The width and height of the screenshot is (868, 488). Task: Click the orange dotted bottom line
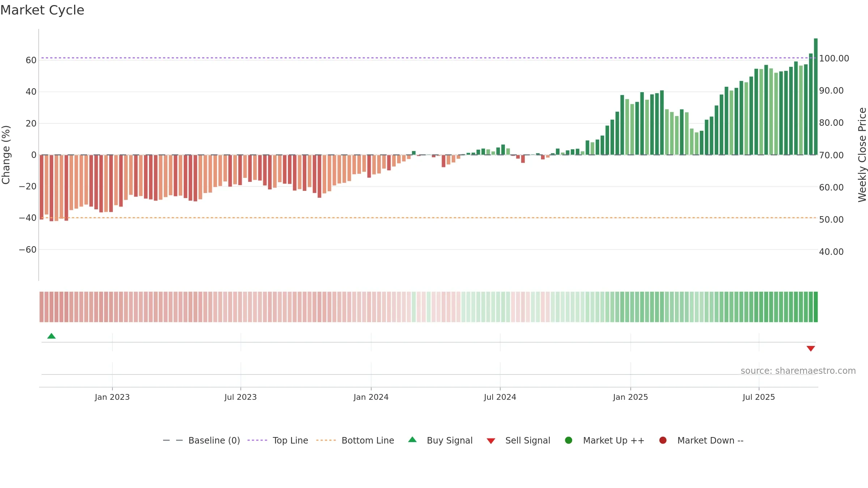point(429,218)
